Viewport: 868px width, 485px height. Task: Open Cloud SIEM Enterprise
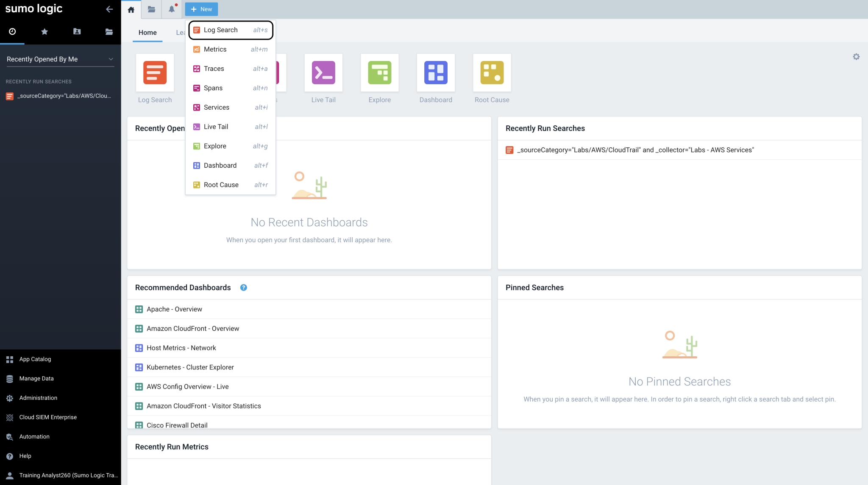pos(60,417)
